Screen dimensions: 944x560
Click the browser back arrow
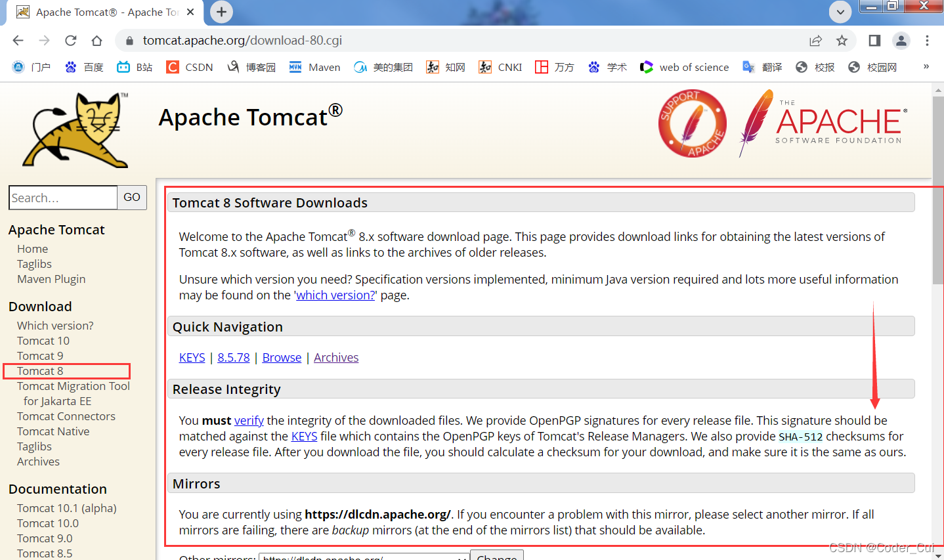click(18, 41)
